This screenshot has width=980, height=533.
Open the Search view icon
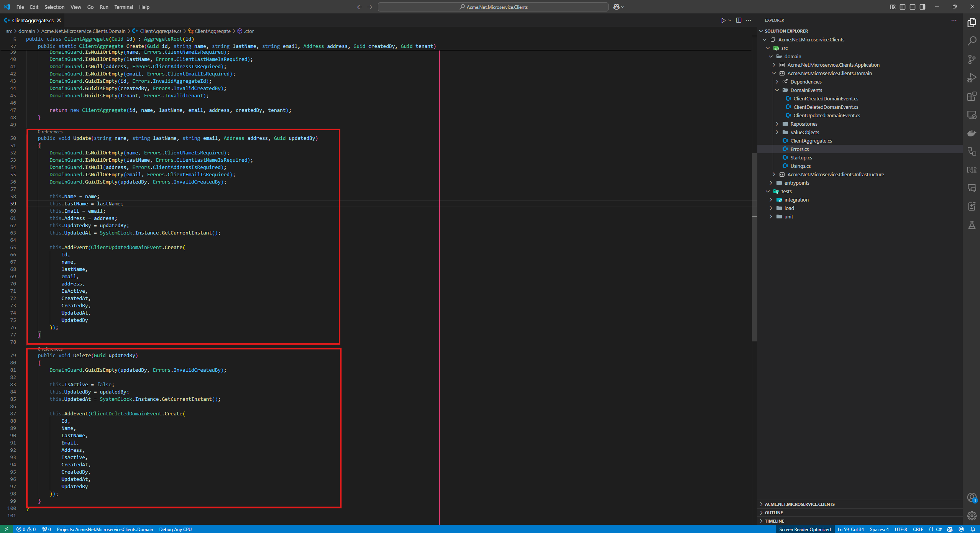click(x=972, y=41)
